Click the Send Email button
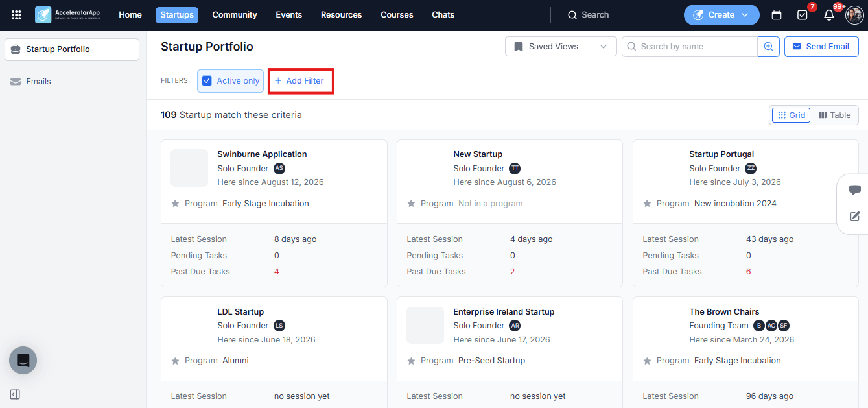Viewport: 868px width, 408px height. coord(821,47)
